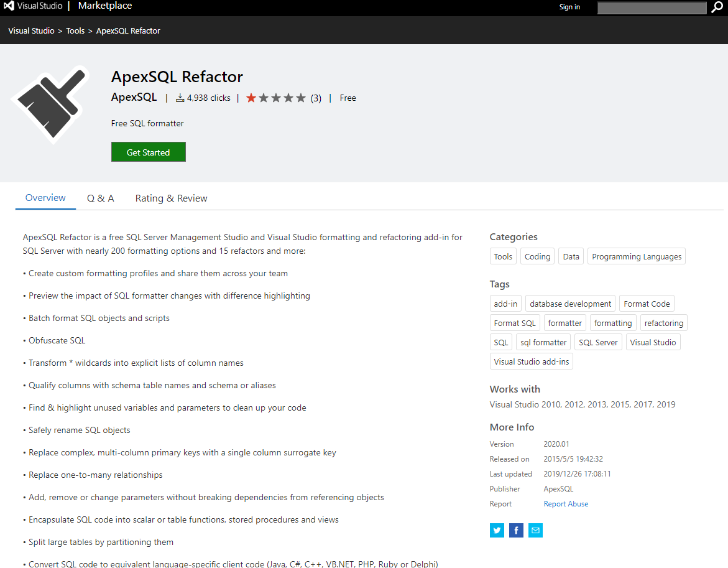Select the Overview tab
This screenshot has width=728, height=568.
(x=45, y=198)
